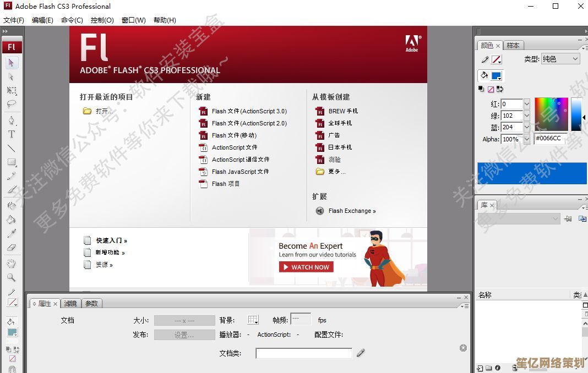Select the Line tool
This screenshot has width=588, height=373.
(11, 148)
